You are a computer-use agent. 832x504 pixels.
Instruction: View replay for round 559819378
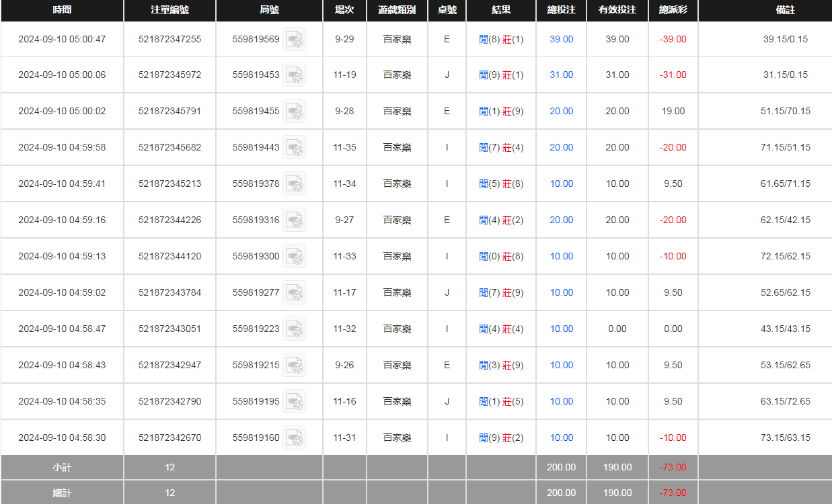(x=294, y=184)
